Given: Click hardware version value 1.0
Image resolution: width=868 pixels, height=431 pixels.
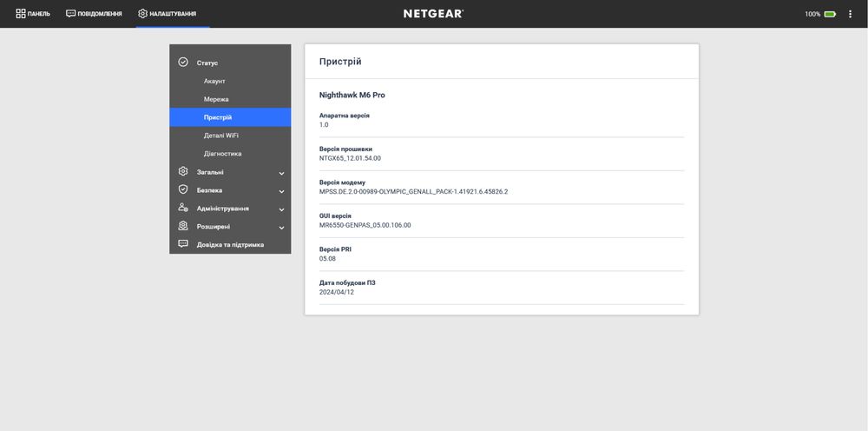Looking at the screenshot, I should tap(324, 125).
